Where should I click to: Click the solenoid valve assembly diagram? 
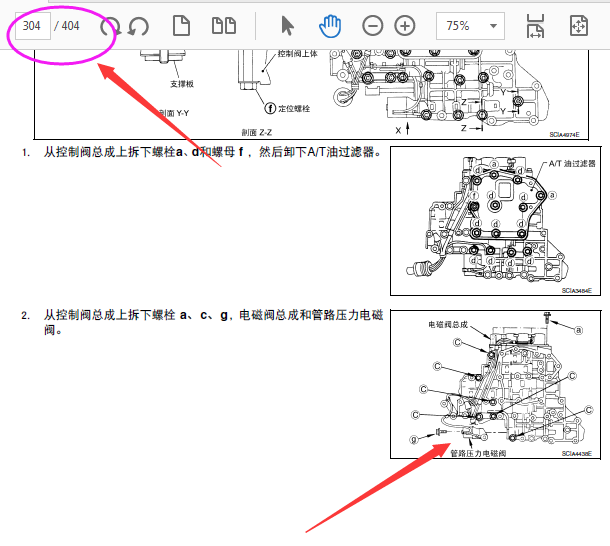coord(495,384)
